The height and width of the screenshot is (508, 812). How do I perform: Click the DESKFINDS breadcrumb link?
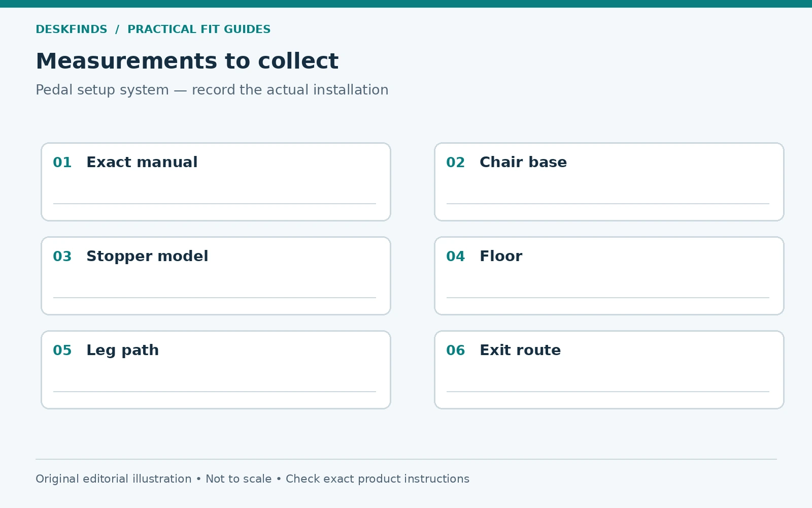[72, 29]
